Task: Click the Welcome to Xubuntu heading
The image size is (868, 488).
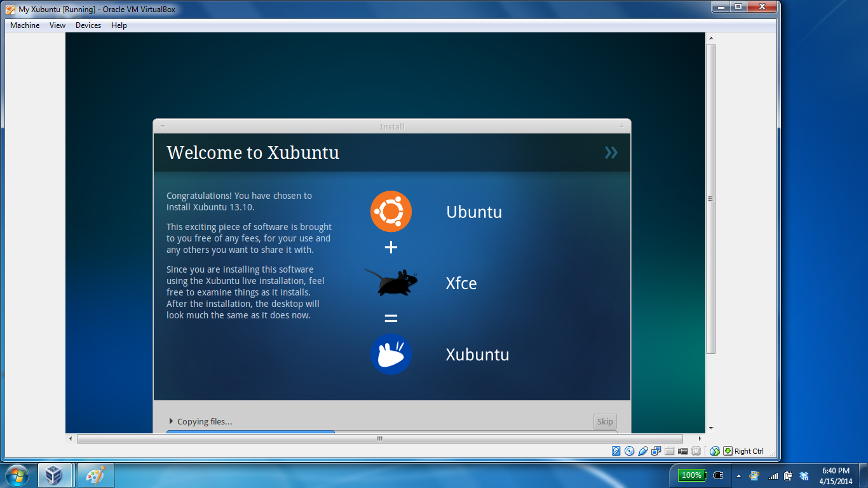Action: tap(253, 152)
